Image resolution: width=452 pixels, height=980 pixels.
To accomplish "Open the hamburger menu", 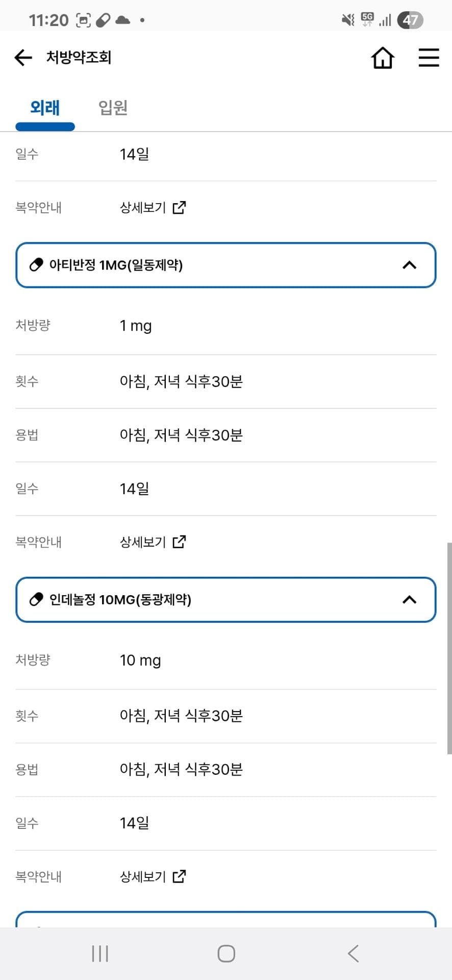I will point(429,58).
